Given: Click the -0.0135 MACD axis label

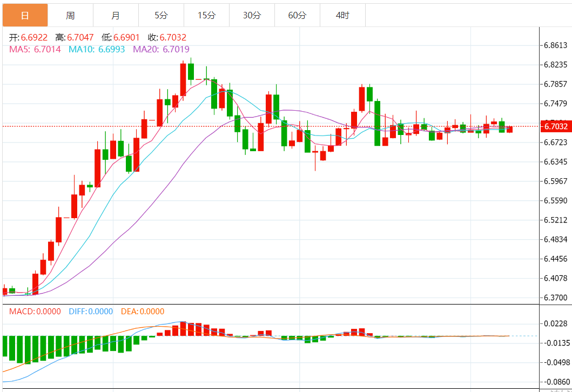Looking at the screenshot, I should click(x=557, y=343).
